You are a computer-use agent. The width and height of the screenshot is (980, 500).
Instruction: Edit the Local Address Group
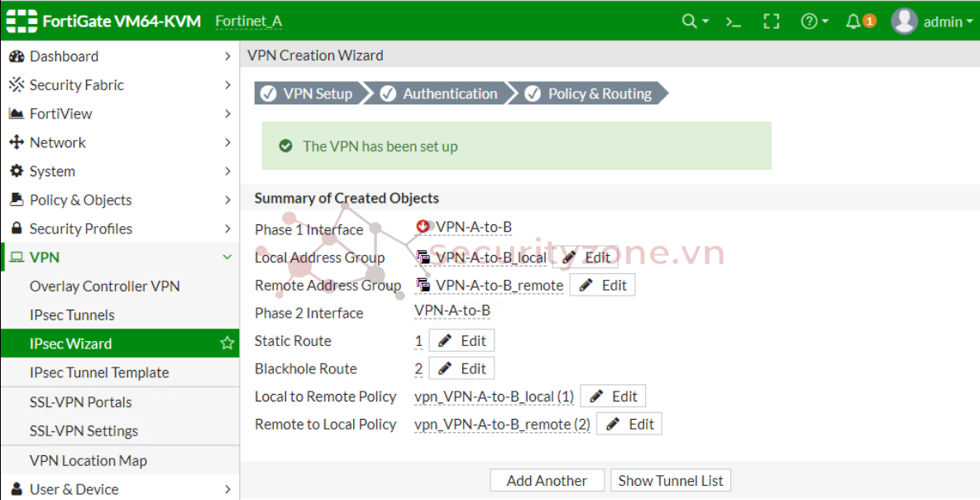[586, 257]
